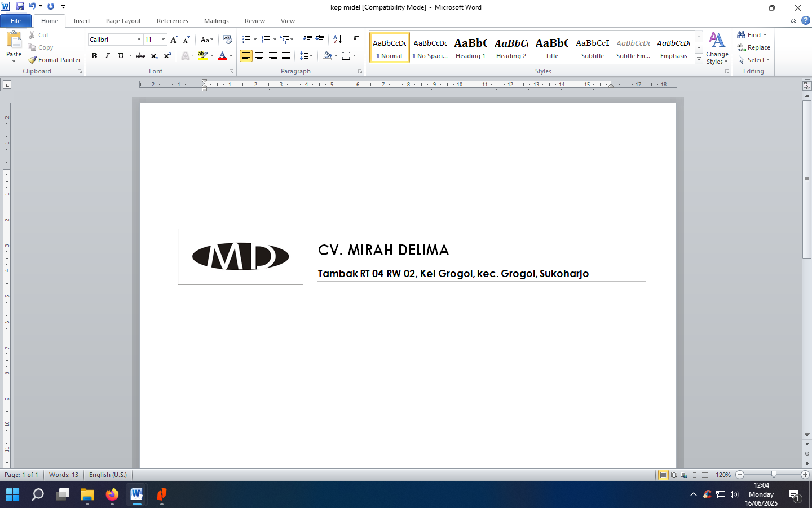Click the Sort icon in Paragraph group
Screen dimensions: 812x508
pos(337,40)
